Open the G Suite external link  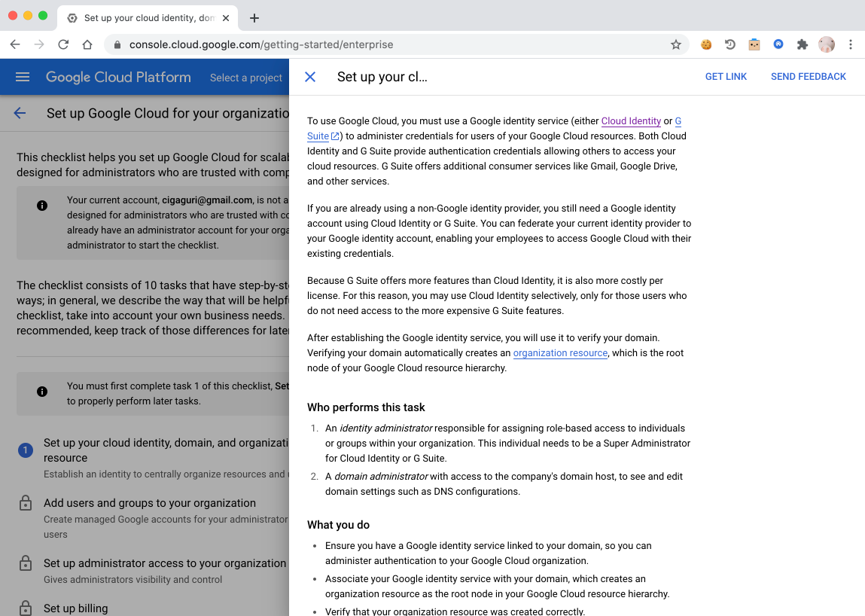coord(323,136)
